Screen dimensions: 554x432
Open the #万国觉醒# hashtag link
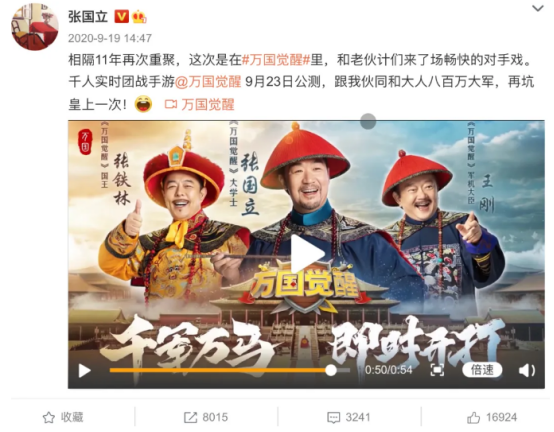276,60
